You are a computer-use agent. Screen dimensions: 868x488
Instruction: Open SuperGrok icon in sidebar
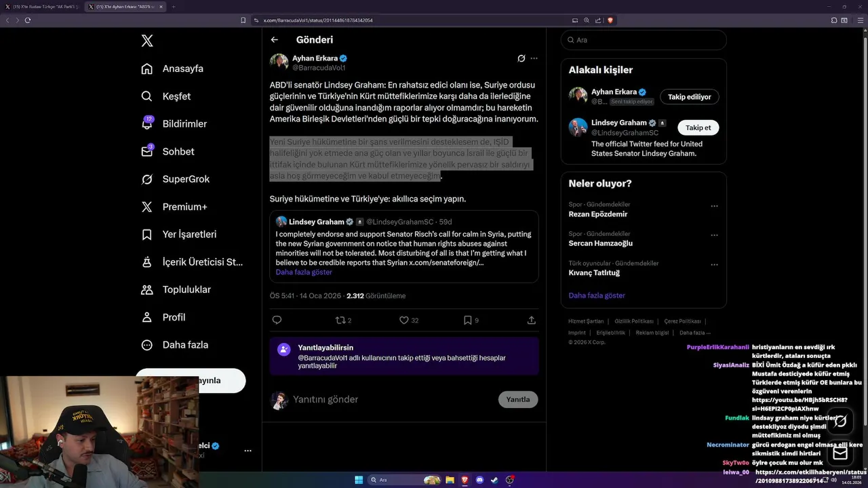coord(146,179)
